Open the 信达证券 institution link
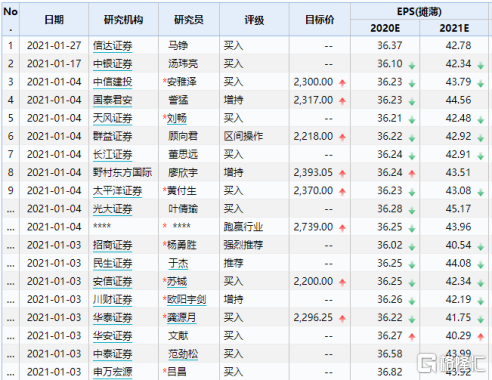This screenshot has height=380, width=492. pyautogui.click(x=113, y=46)
